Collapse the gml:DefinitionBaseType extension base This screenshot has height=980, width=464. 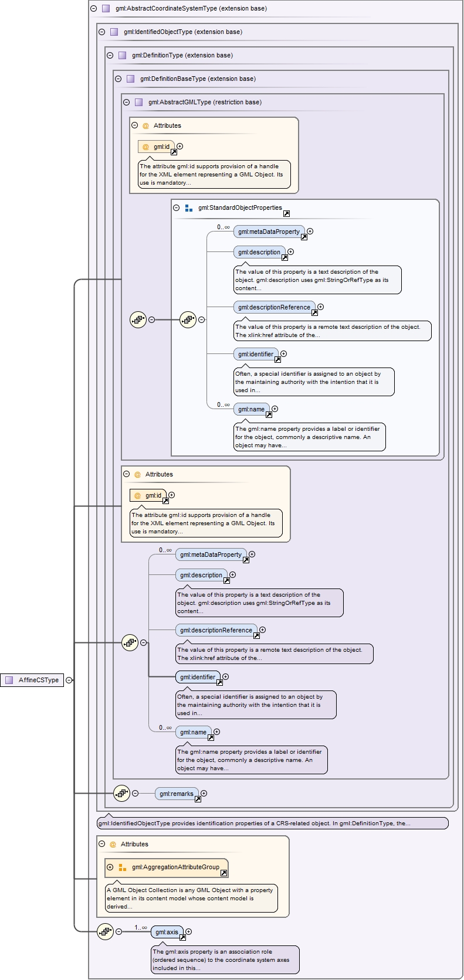[x=118, y=79]
